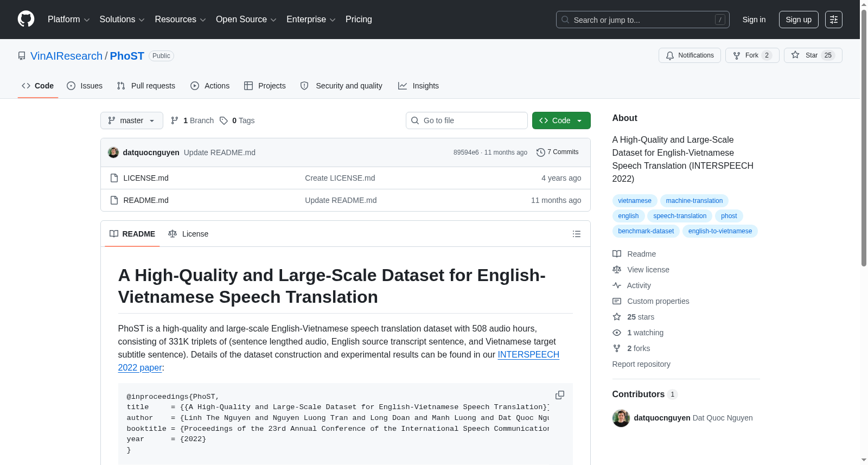Viewport: 868px width, 465px height.
Task: Click the pulse icon beside Activity
Action: (617, 285)
